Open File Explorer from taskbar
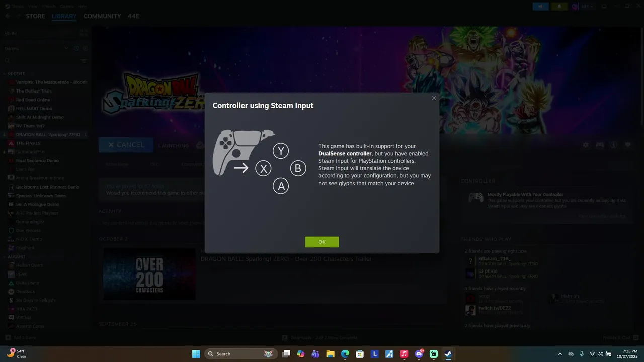The width and height of the screenshot is (644, 362). click(330, 354)
